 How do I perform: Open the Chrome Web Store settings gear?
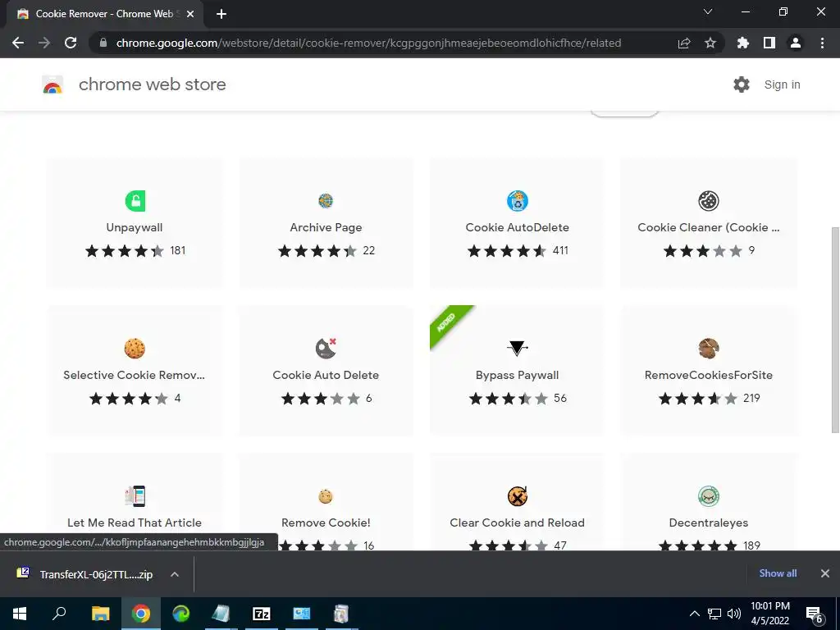click(x=742, y=84)
